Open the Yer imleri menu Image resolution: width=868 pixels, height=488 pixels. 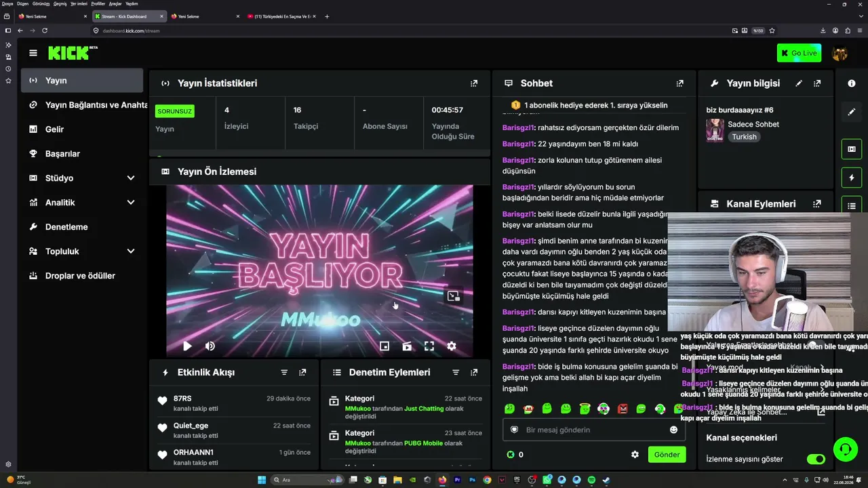[x=79, y=3]
